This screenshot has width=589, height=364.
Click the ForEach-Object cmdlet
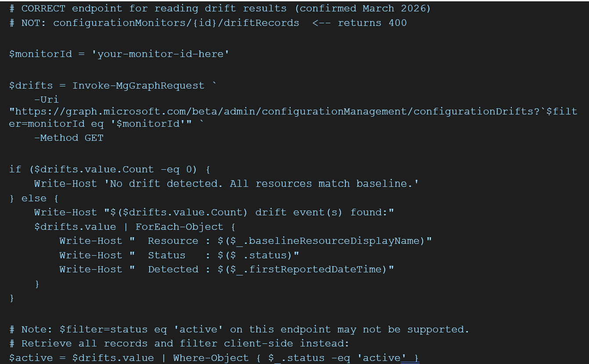pyautogui.click(x=179, y=227)
